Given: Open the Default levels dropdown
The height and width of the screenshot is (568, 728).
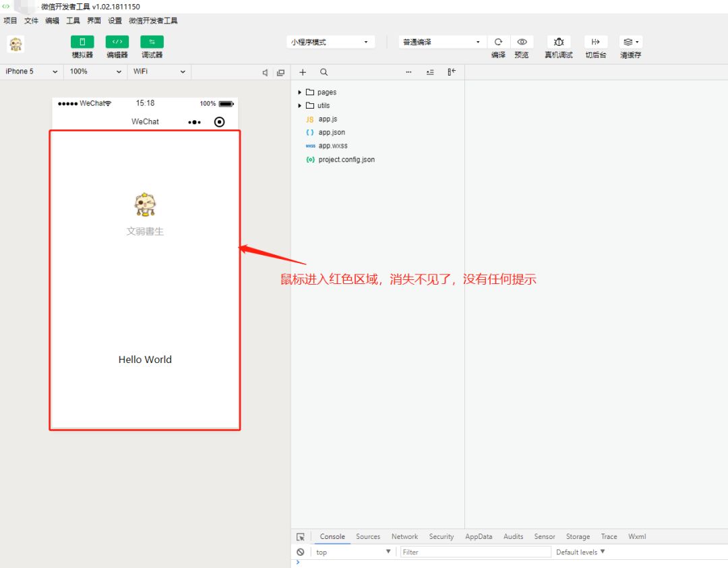Looking at the screenshot, I should pos(580,552).
